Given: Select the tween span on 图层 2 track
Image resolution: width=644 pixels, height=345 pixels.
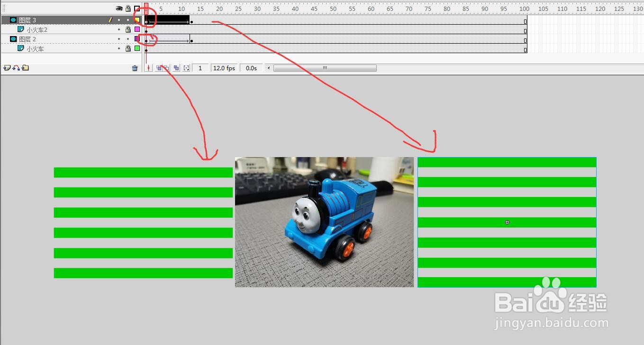Looking at the screenshot, I should pyautogui.click(x=168, y=39).
